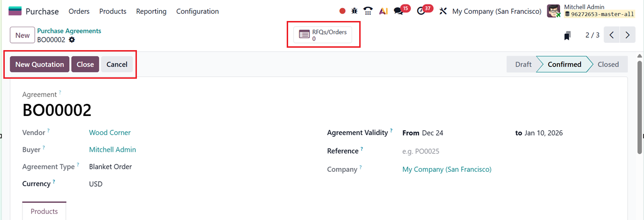Click the New Quotation button
Viewport: 644px width, 220px height.
point(40,64)
